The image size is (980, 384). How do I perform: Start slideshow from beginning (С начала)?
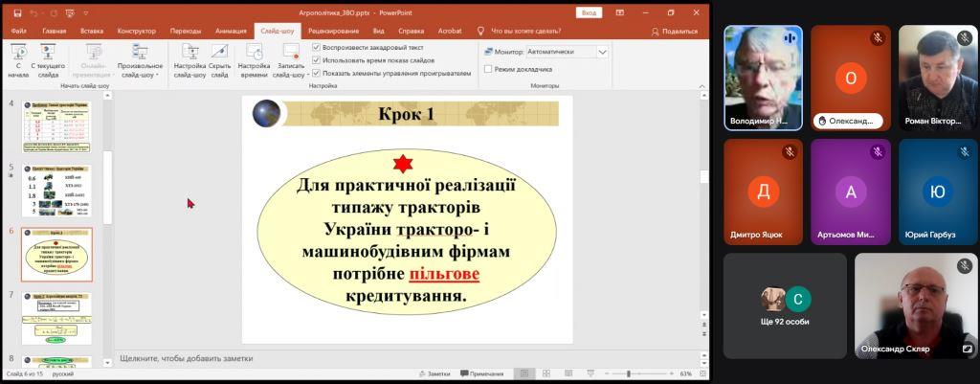click(18, 59)
